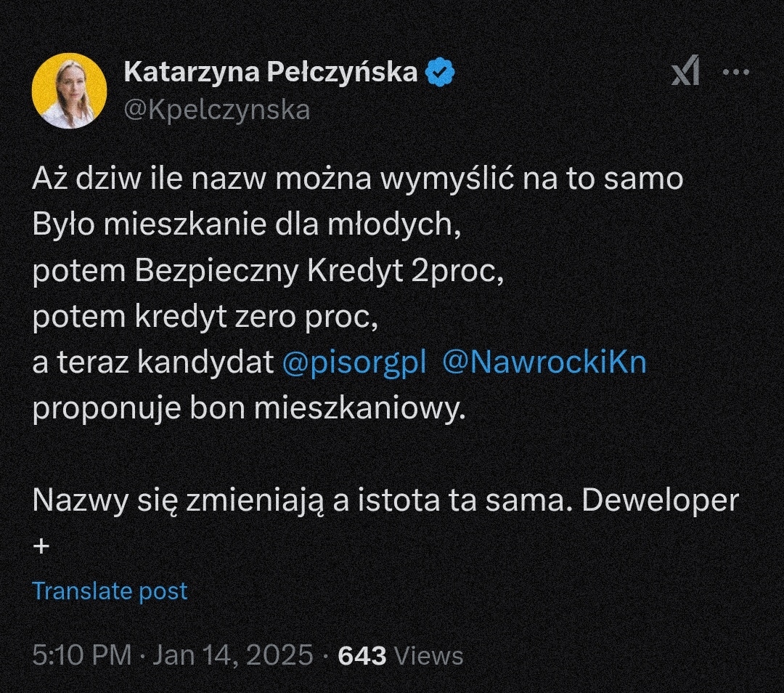Image resolution: width=784 pixels, height=693 pixels.
Task: Click the line "potem kredyt zero proc"
Action: click(x=205, y=317)
